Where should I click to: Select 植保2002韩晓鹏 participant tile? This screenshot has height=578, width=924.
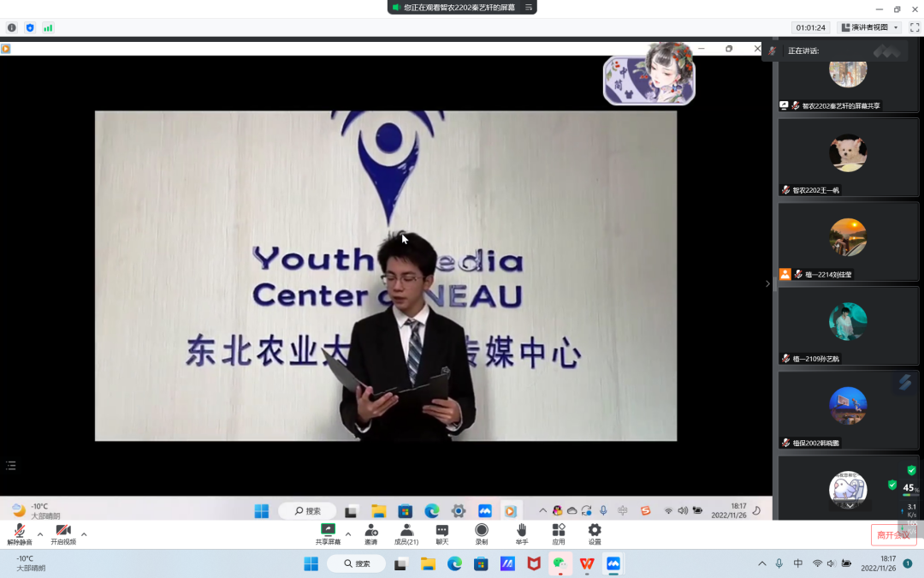point(848,410)
